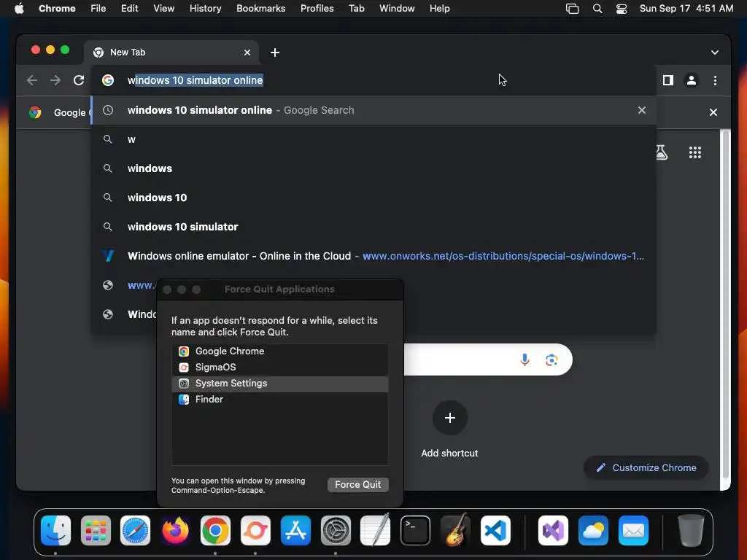Open the File menu

(x=98, y=9)
